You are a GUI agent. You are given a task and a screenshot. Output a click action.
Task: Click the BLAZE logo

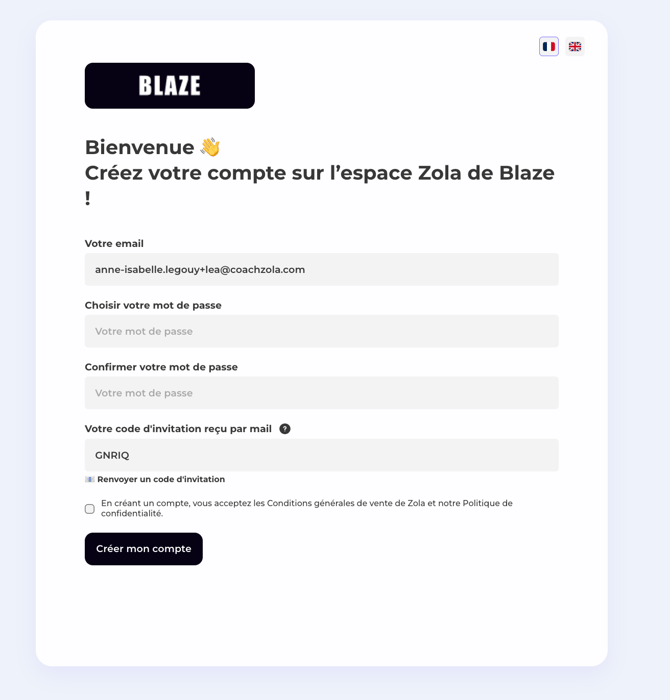click(170, 86)
